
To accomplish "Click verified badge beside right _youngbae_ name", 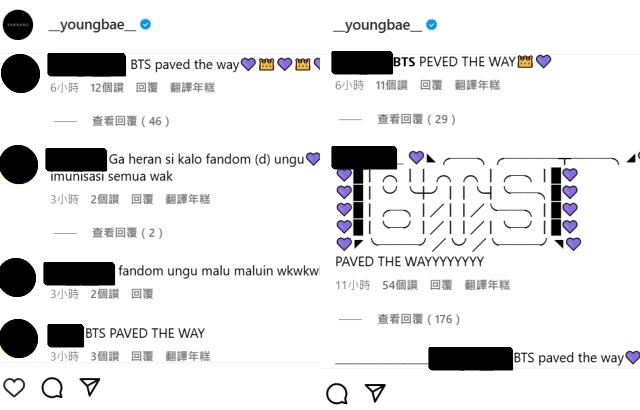I will (431, 25).
